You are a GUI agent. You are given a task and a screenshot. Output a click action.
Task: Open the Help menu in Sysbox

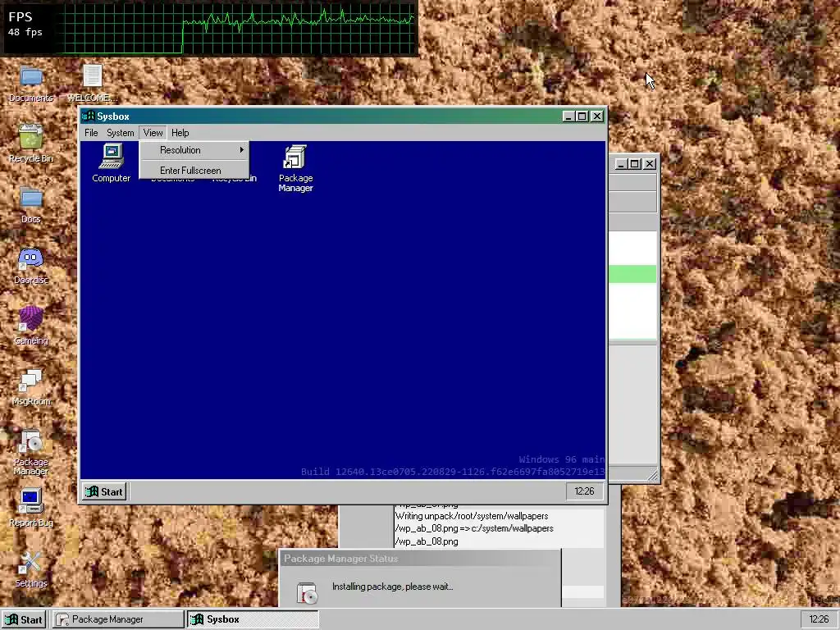point(180,133)
